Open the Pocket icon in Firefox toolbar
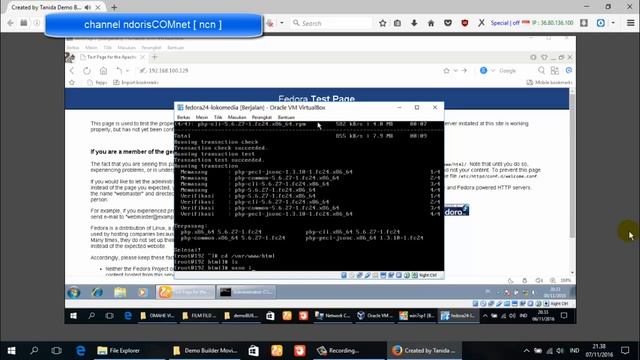 click(x=448, y=23)
